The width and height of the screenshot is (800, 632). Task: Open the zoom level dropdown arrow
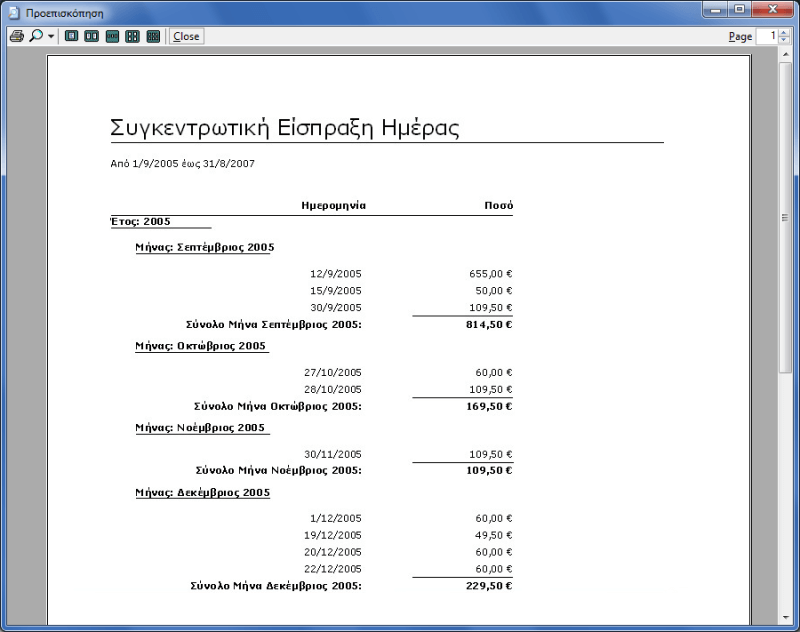click(x=51, y=36)
